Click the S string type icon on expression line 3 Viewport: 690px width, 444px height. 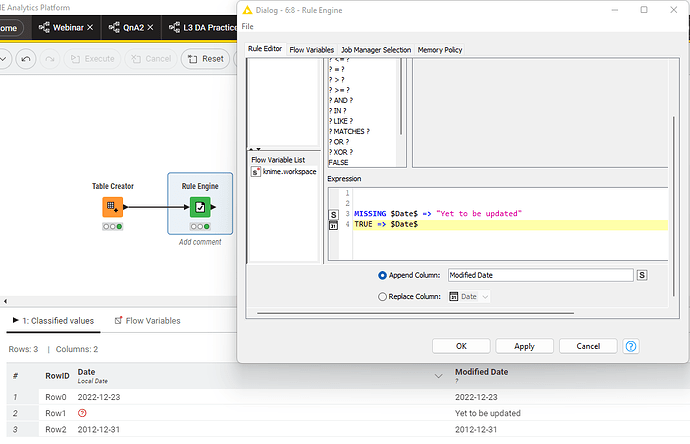334,214
